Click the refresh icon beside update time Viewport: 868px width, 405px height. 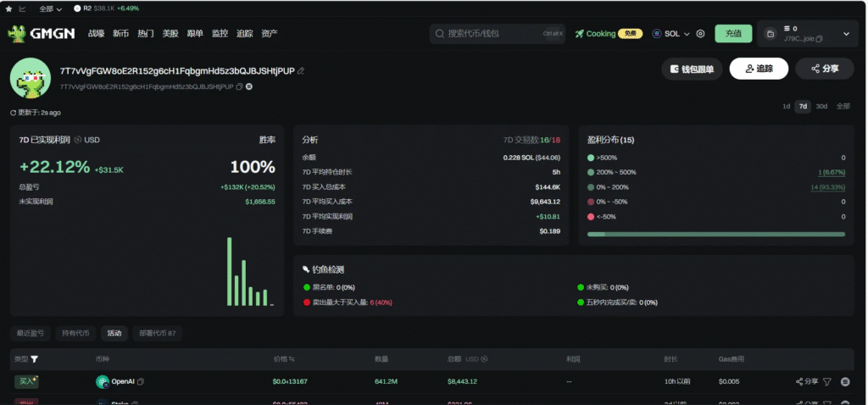(13, 113)
